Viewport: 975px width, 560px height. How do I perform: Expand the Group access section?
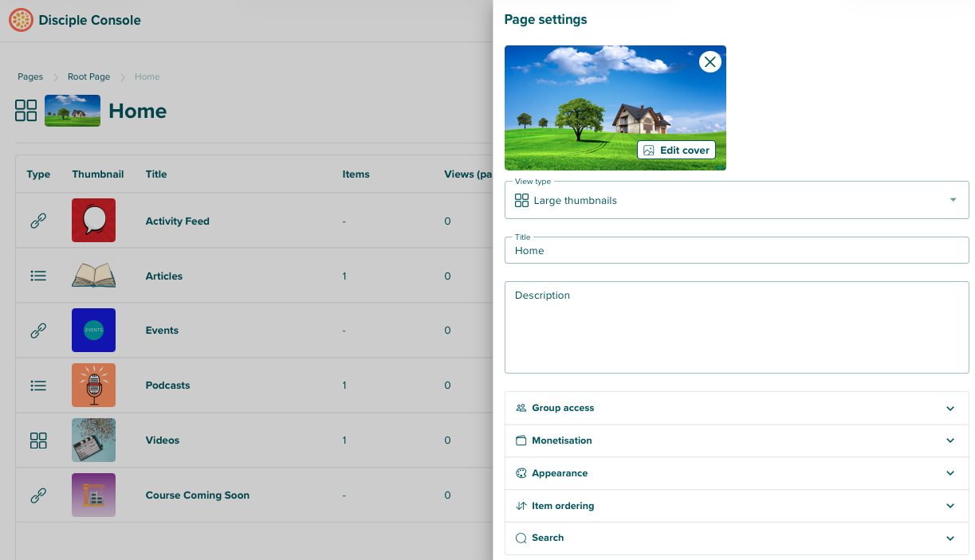click(x=736, y=408)
